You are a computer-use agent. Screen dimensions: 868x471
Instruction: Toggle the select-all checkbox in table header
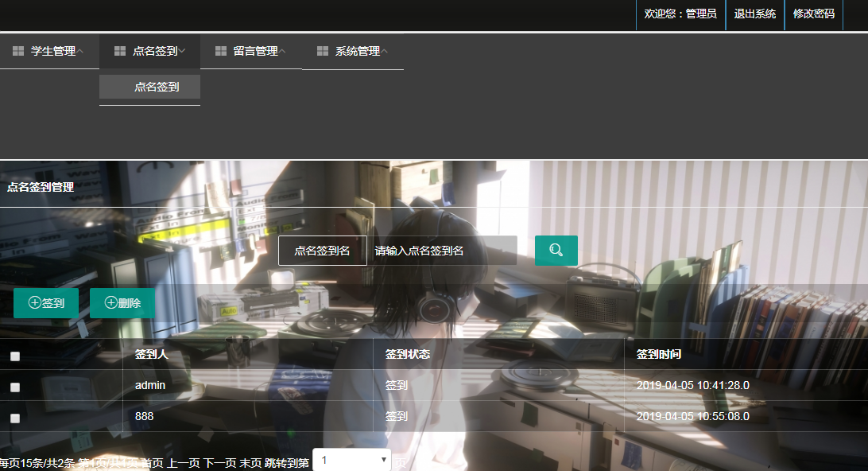click(x=15, y=356)
